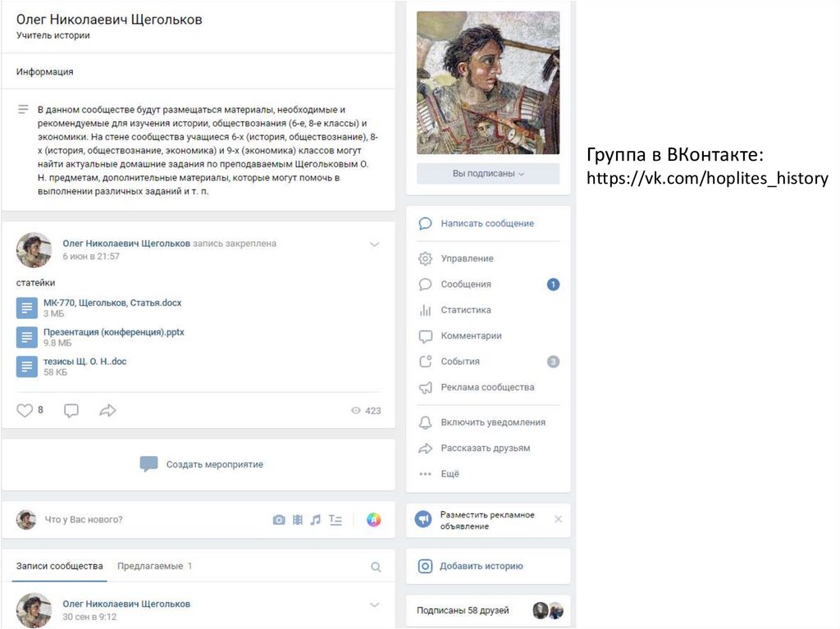Click the chat bubble icon next to Написать сообщение
840x629 pixels.
[x=426, y=223]
